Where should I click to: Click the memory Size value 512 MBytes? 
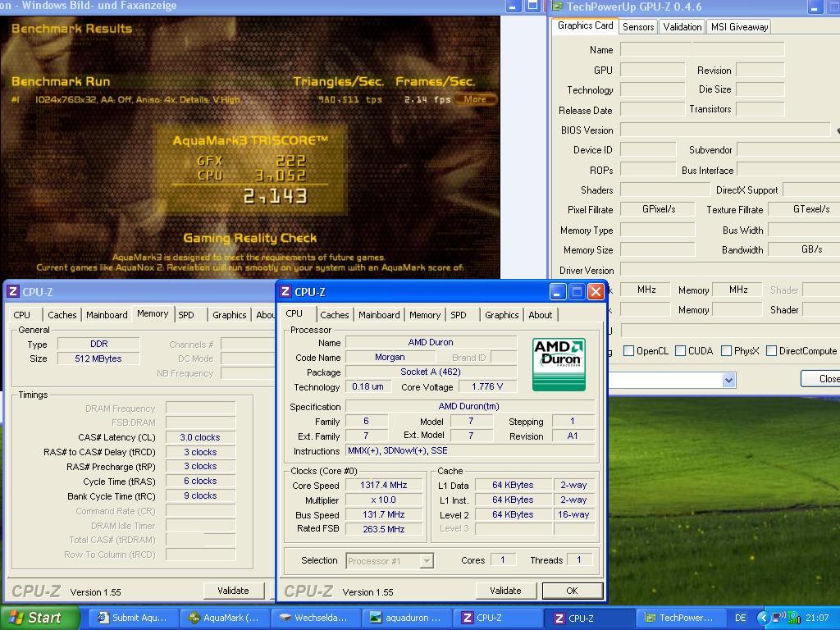pos(98,359)
